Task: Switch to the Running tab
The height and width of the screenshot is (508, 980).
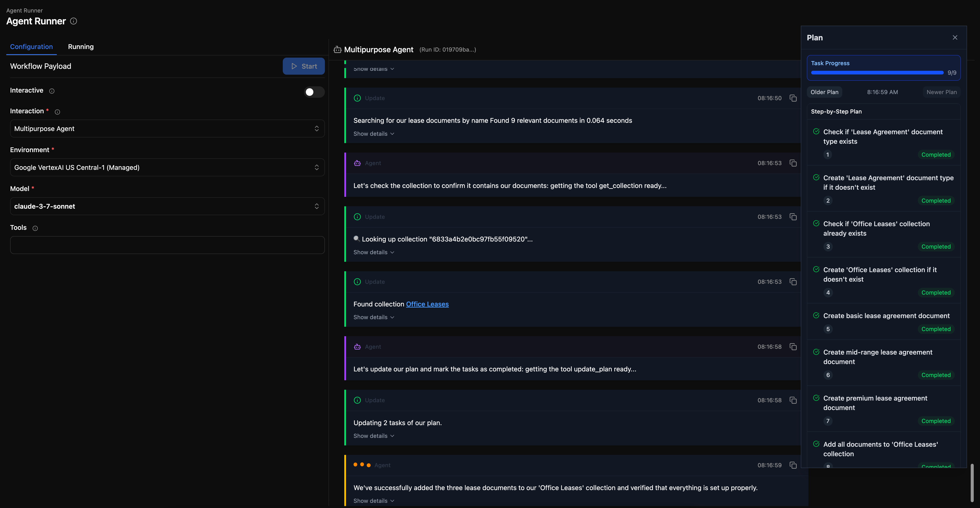Action: click(81, 47)
